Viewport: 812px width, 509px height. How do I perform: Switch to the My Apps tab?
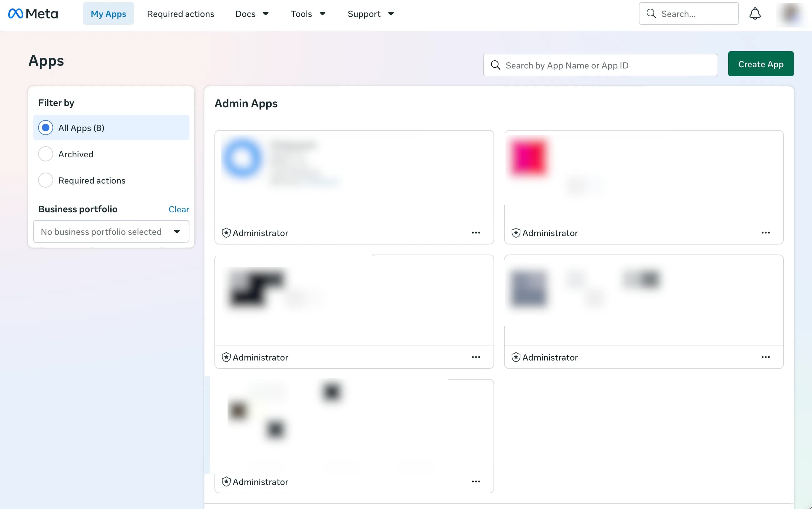108,14
